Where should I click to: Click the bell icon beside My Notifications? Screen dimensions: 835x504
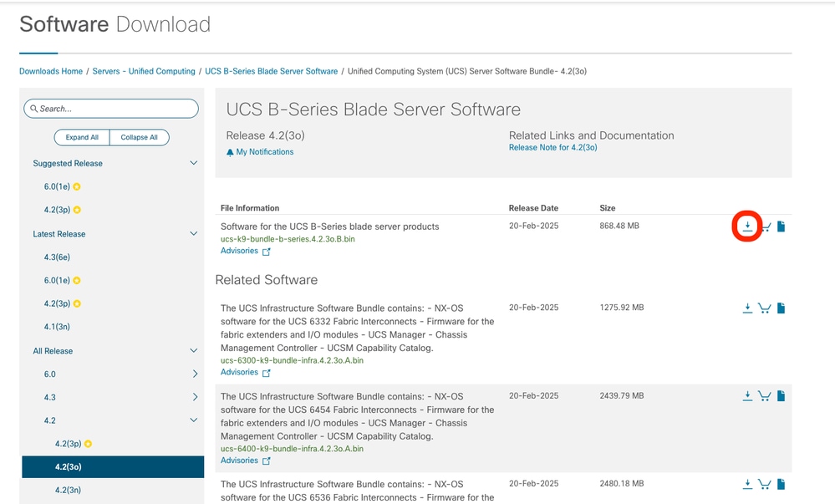[x=230, y=152]
